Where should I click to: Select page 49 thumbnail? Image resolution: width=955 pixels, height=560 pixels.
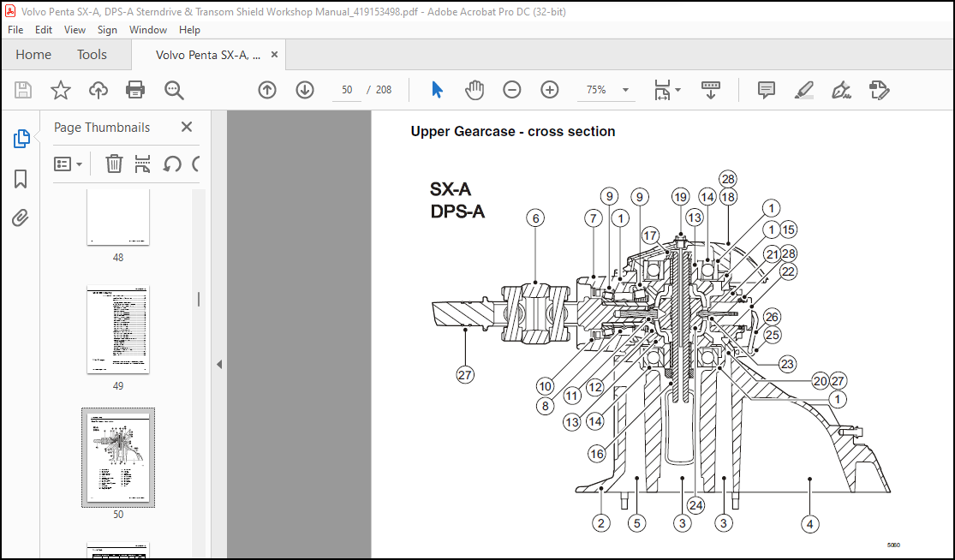pos(118,330)
